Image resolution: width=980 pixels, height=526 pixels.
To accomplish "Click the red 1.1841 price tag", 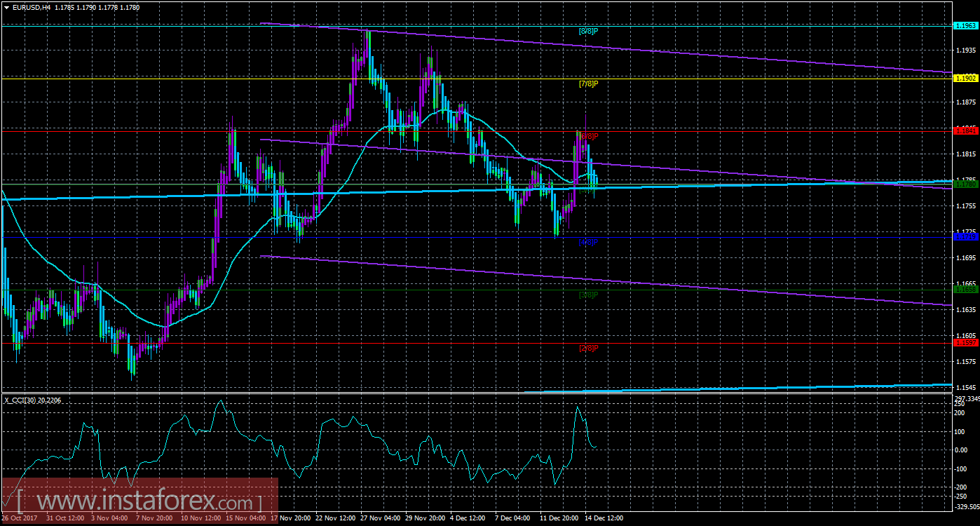I will click(965, 130).
